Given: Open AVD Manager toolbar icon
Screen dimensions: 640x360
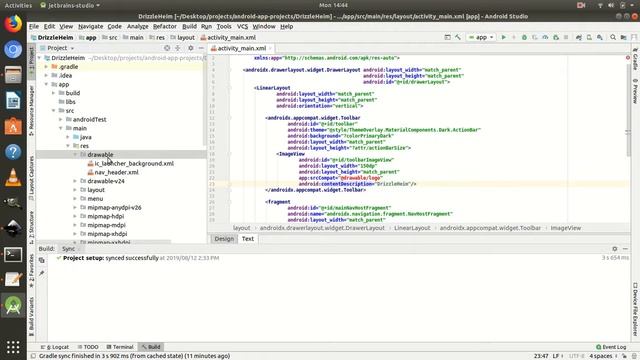Looking at the screenshot, I should point(589,37).
